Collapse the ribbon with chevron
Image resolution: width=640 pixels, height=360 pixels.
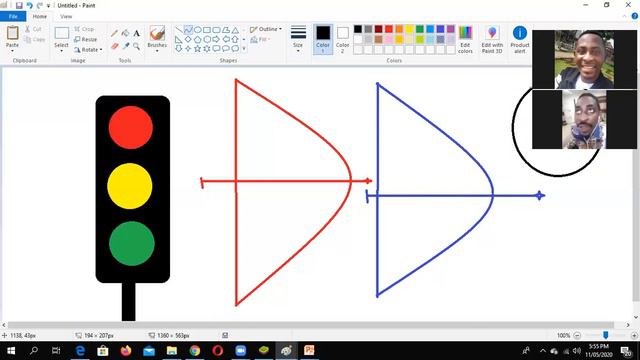[x=624, y=16]
